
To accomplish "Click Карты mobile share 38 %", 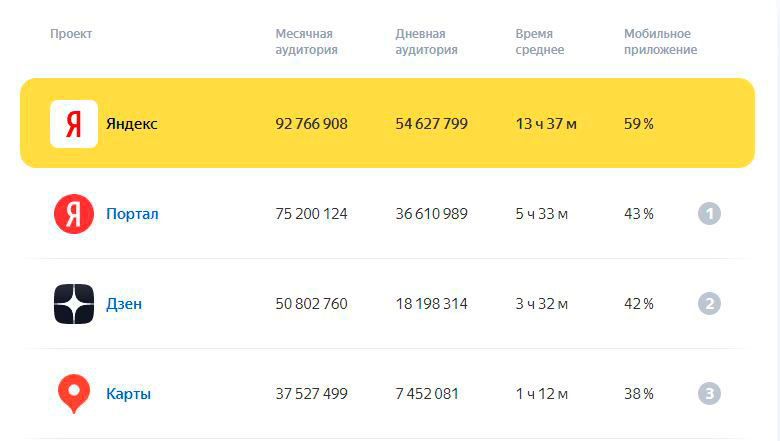I will (x=639, y=394).
